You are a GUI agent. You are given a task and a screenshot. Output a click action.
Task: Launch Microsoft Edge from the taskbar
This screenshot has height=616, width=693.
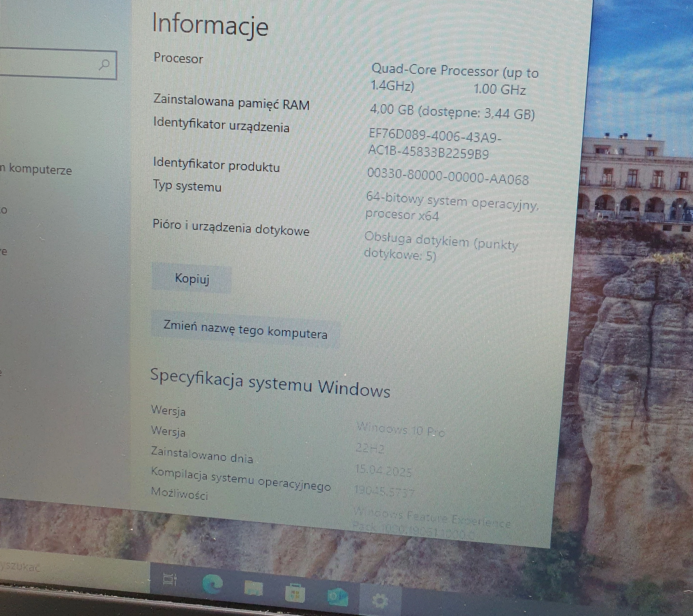(x=212, y=584)
